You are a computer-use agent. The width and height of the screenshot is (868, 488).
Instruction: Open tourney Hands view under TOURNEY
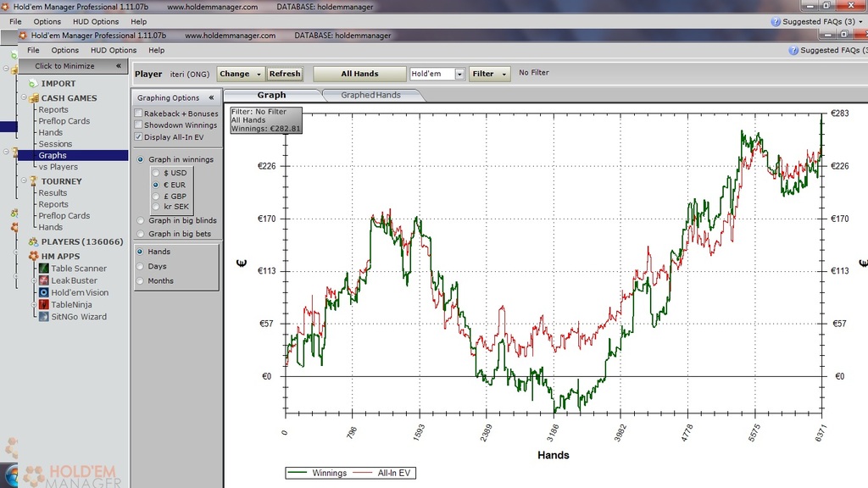pos(50,227)
